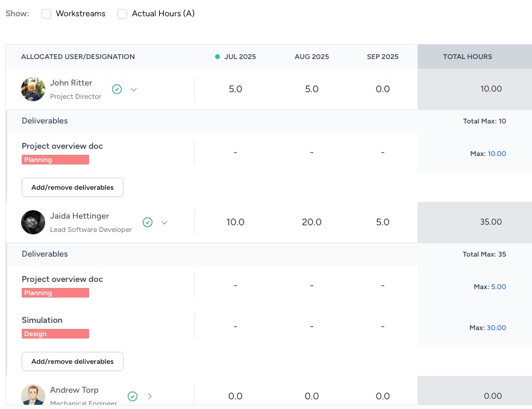The image size is (532, 409).
Task: Click Add/remove deliverables under Jaida Hettinger
Action: tap(72, 361)
